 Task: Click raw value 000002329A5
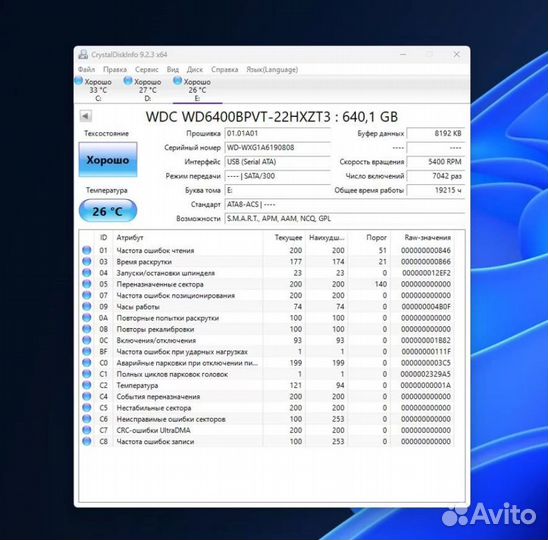coord(425,374)
